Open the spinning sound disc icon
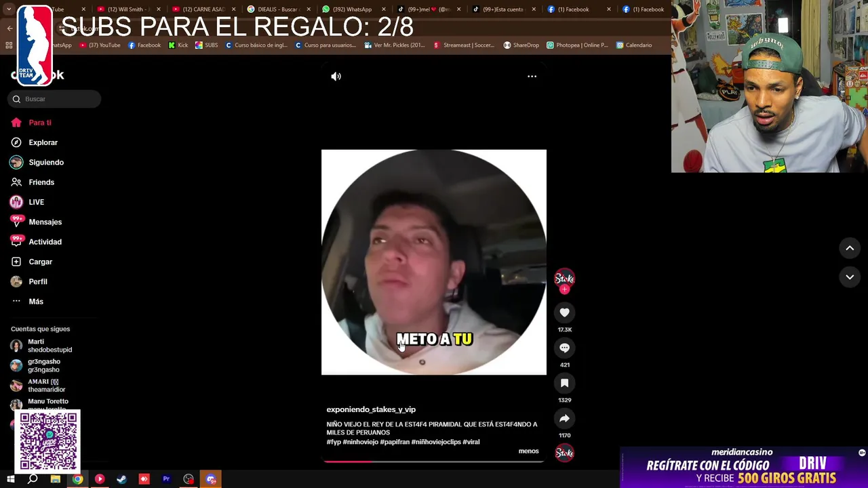 564,453
